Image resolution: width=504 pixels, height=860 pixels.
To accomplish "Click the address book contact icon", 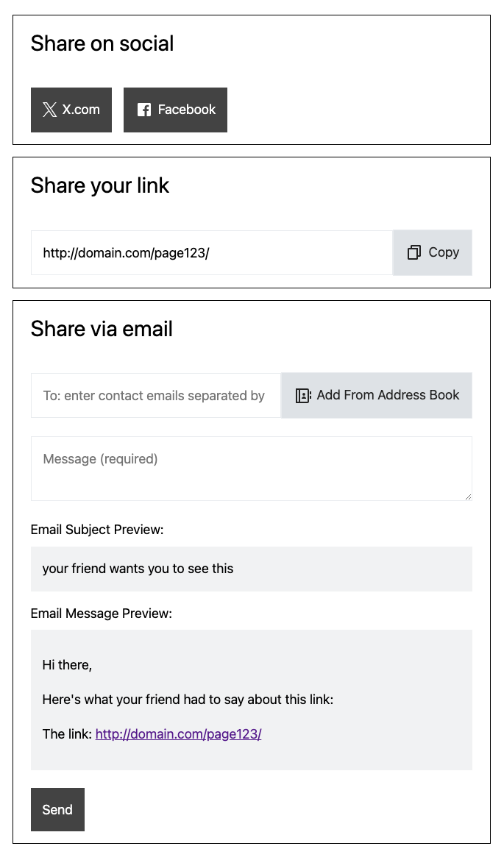I will [x=303, y=396].
